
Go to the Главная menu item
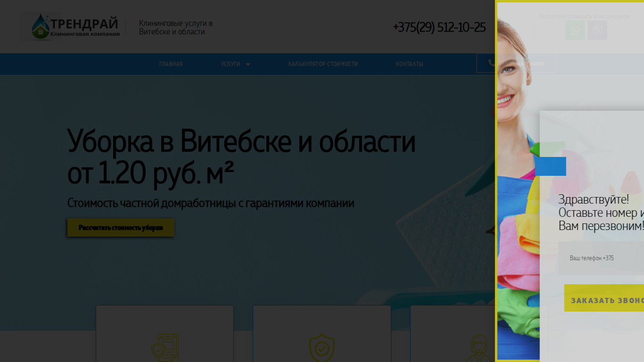(171, 64)
